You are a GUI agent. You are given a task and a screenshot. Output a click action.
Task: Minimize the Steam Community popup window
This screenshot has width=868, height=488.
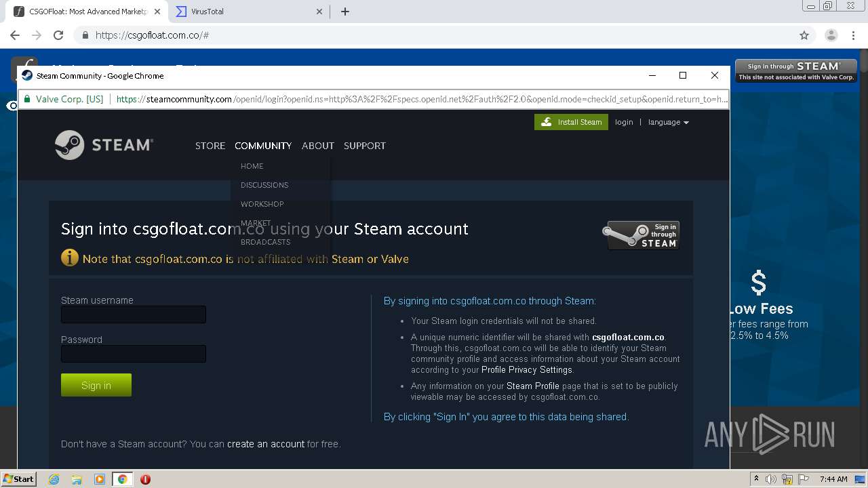tap(652, 75)
